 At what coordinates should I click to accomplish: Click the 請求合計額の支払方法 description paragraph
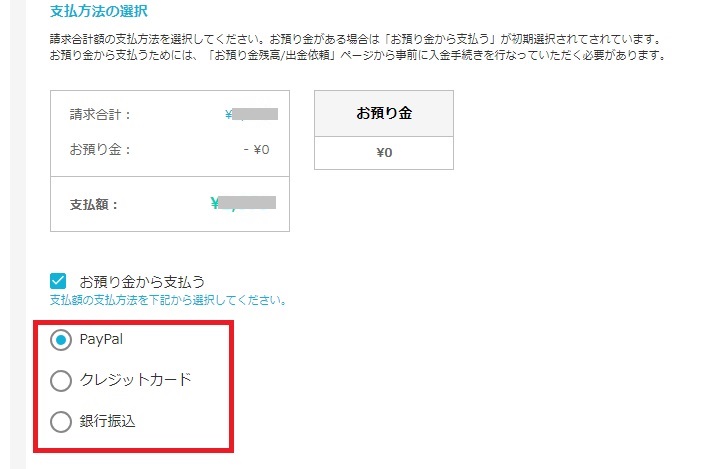tap(356, 39)
